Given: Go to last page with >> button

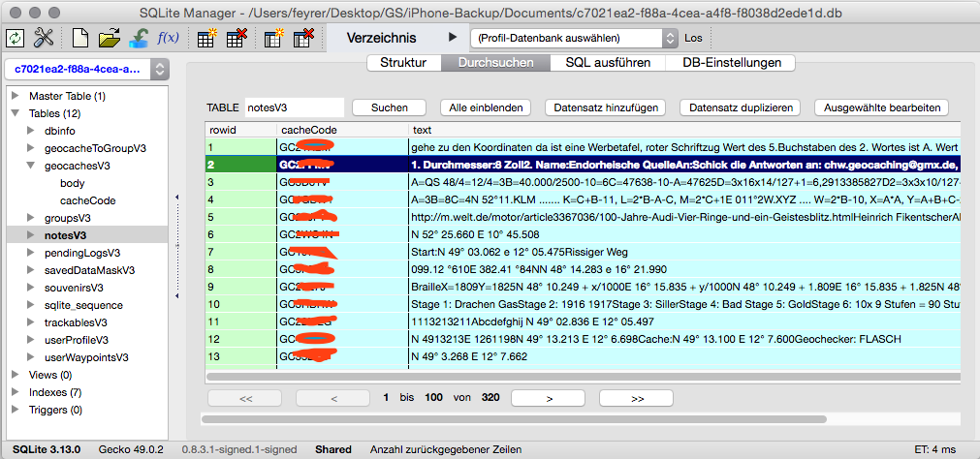Looking at the screenshot, I should (636, 398).
